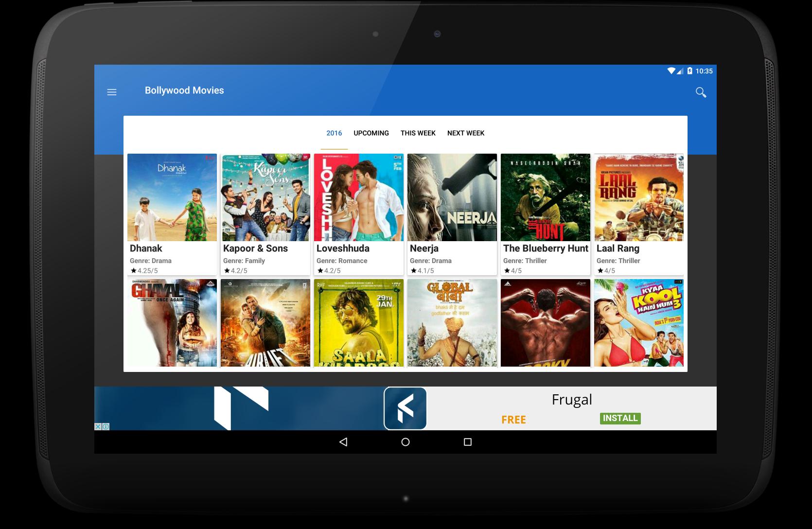812x529 pixels.
Task: Open the Global Baba poster
Action: coord(452,323)
